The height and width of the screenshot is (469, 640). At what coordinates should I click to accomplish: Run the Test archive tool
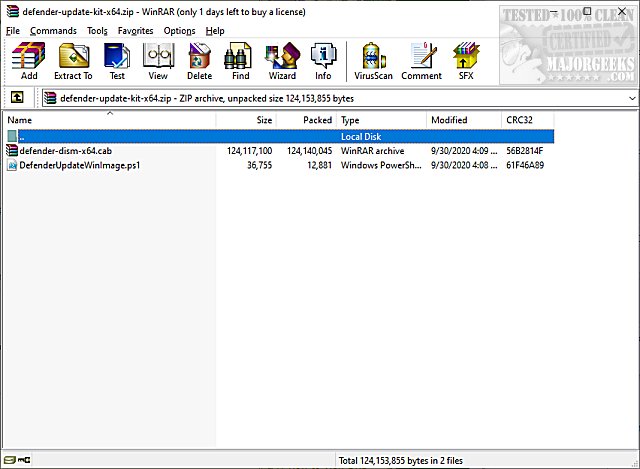117,61
